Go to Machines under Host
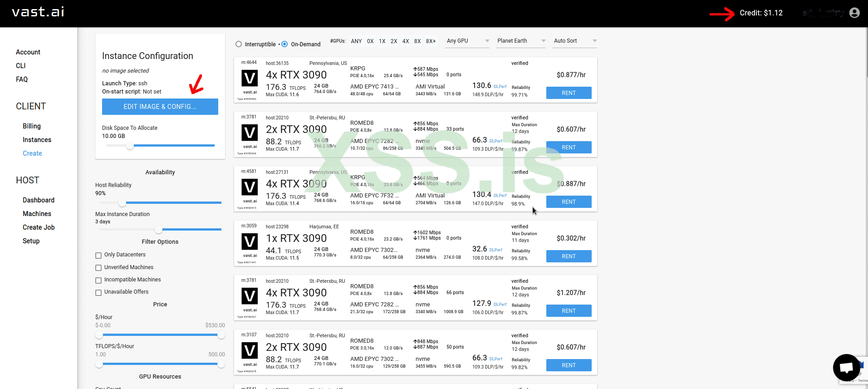This screenshot has height=389, width=868. pos(37,214)
